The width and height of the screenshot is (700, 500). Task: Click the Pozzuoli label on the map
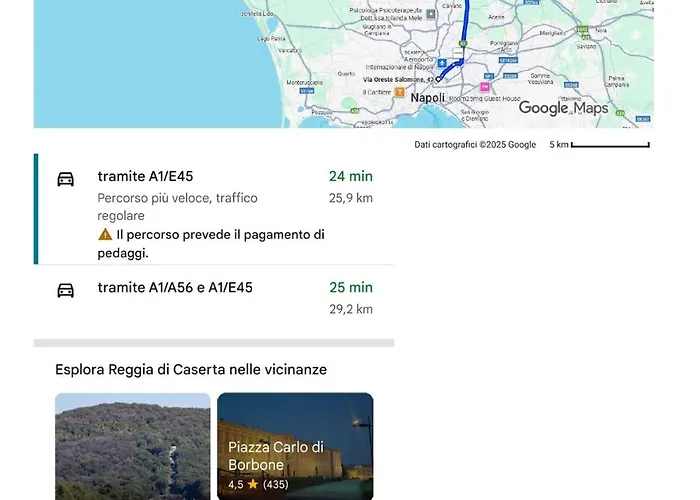(x=322, y=113)
